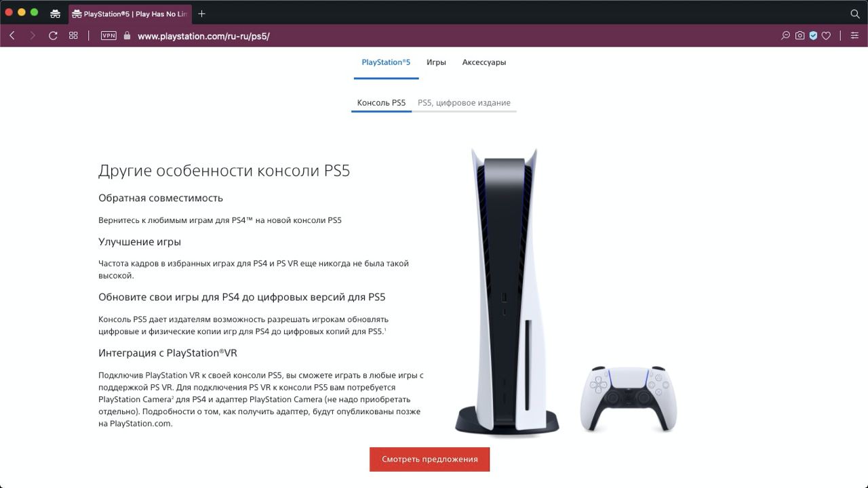Open the Игры navigation tab
The height and width of the screenshot is (488, 868).
[x=436, y=62]
